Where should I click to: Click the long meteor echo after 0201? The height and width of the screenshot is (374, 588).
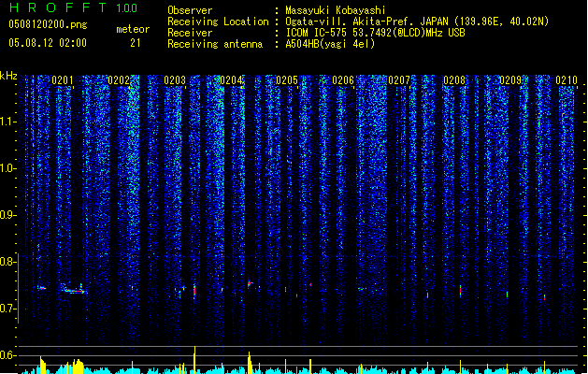click(74, 289)
